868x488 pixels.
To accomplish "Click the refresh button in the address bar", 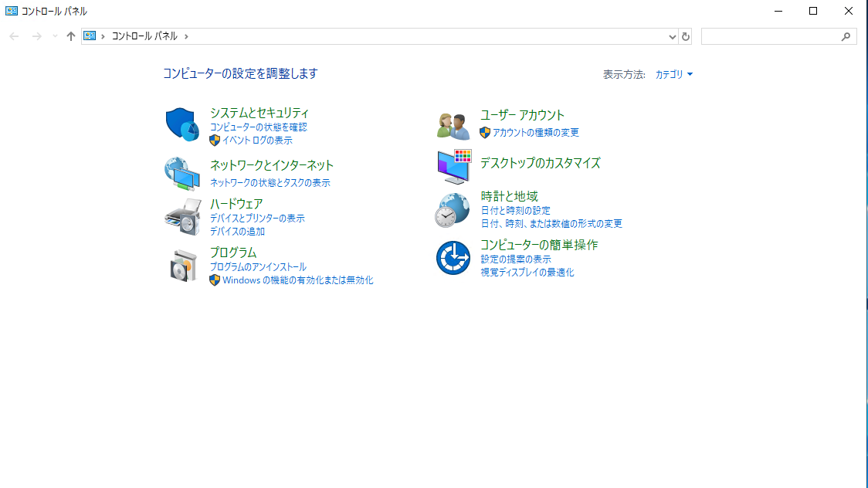I will click(687, 36).
